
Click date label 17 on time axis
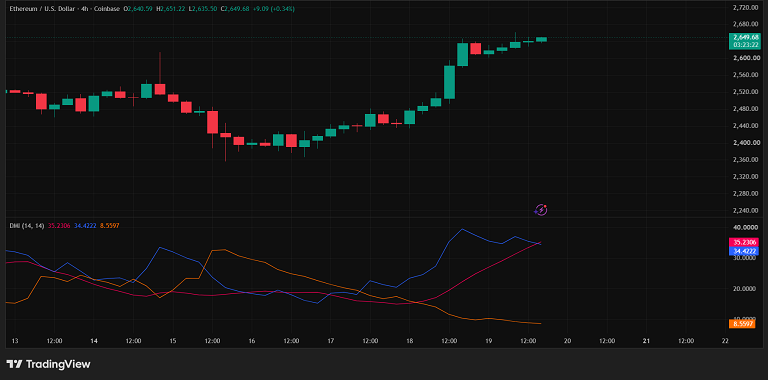(x=331, y=341)
